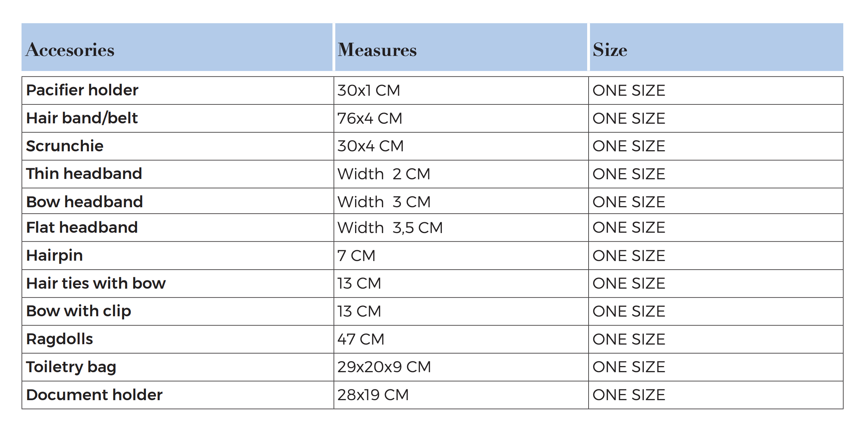Click the Scrunchie accessory name

pyautogui.click(x=65, y=146)
